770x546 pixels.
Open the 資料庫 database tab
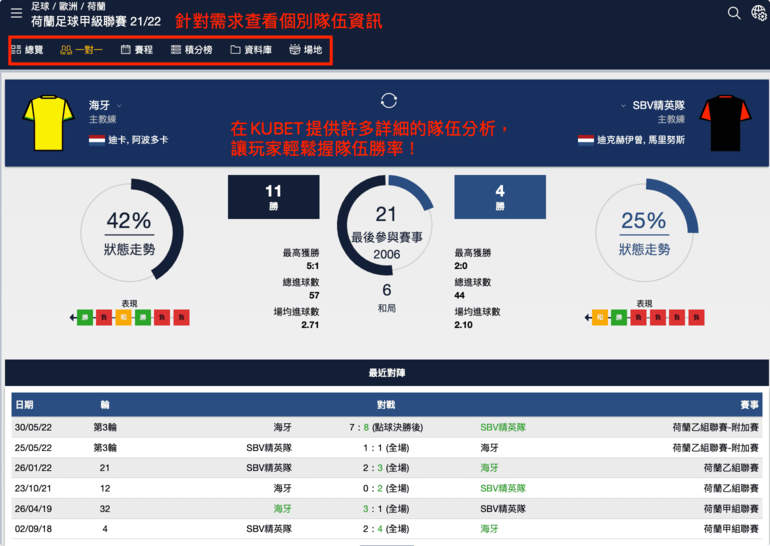click(x=250, y=49)
